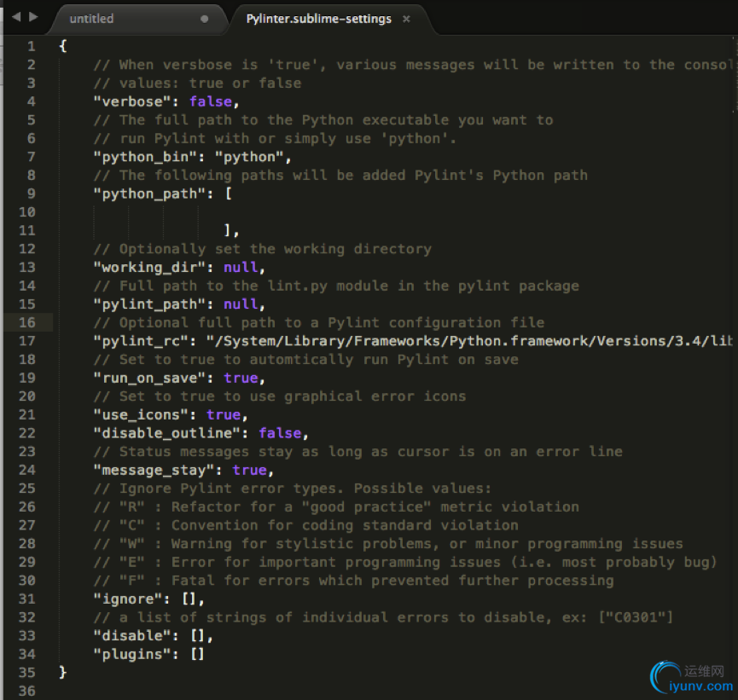The width and height of the screenshot is (738, 700).
Task: Click the comment "// values: true or false"
Action: 197,84
